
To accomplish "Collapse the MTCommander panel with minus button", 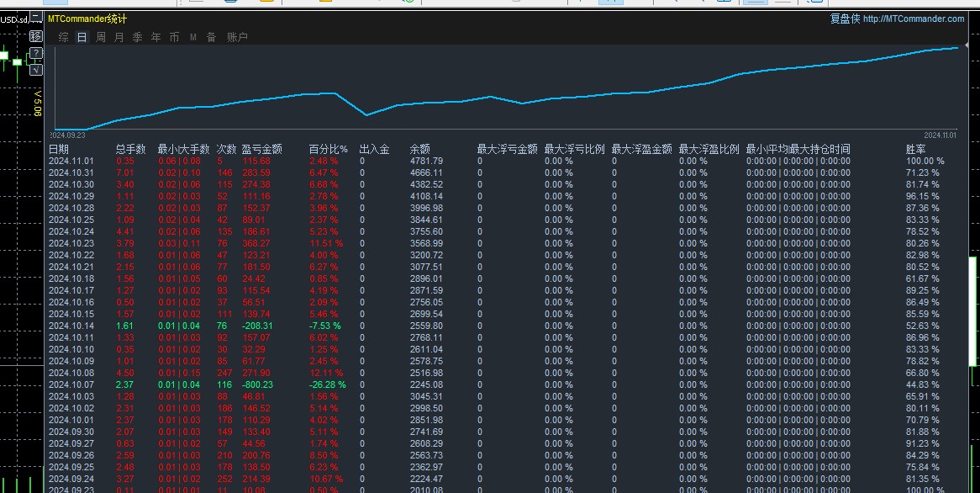I will 36,17.
